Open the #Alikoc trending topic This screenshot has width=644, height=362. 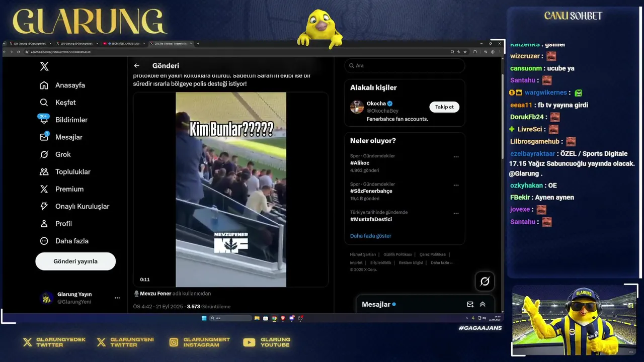coord(360,163)
